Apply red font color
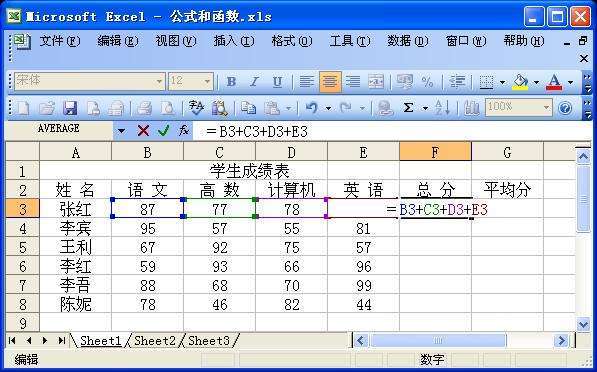The width and height of the screenshot is (597, 372). [x=554, y=81]
